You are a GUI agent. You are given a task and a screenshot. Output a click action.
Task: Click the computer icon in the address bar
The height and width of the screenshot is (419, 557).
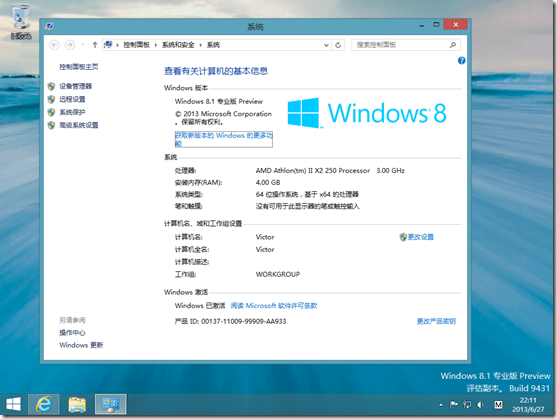point(108,45)
